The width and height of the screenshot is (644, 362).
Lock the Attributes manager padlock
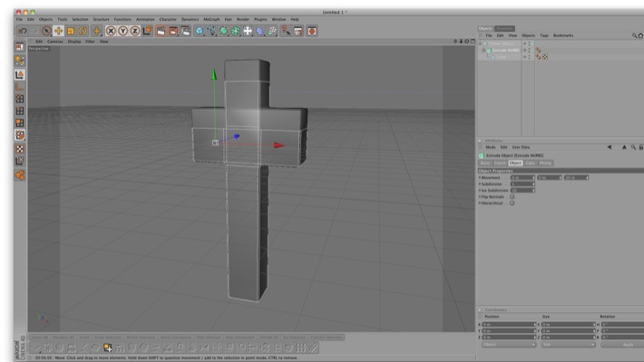pyautogui.click(x=640, y=147)
